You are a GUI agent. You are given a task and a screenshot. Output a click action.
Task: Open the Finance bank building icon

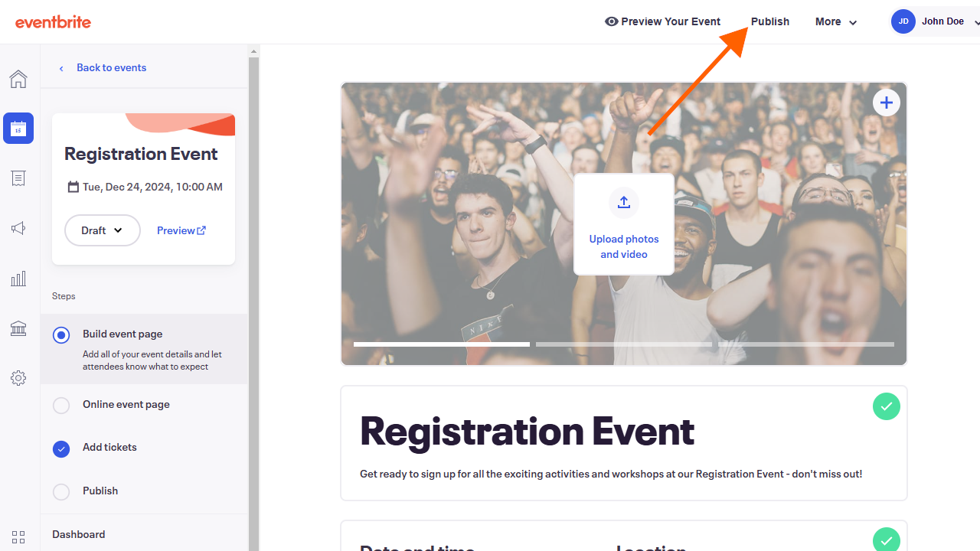point(18,328)
